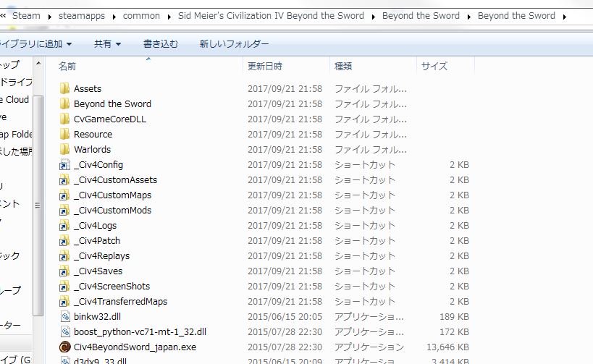Click the Assets folder name text
The width and height of the screenshot is (593, 364).
click(88, 88)
